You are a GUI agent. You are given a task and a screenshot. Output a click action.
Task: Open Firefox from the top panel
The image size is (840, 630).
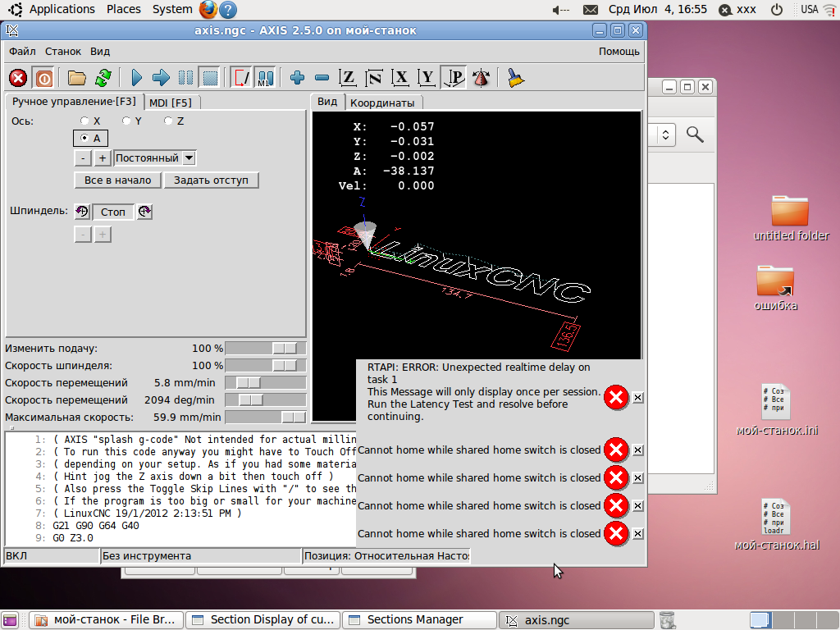[208, 9]
